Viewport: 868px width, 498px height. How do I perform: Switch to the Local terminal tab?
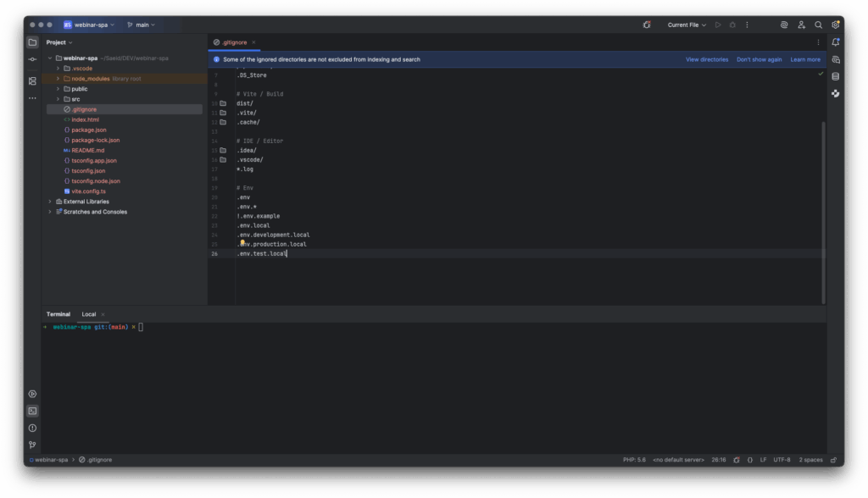(x=89, y=314)
